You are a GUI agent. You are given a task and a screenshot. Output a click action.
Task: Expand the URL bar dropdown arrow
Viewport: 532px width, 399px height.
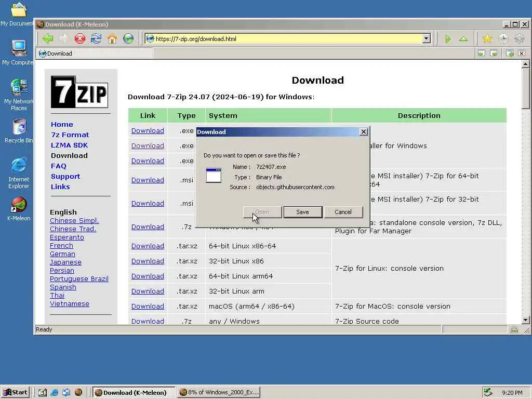tap(427, 38)
